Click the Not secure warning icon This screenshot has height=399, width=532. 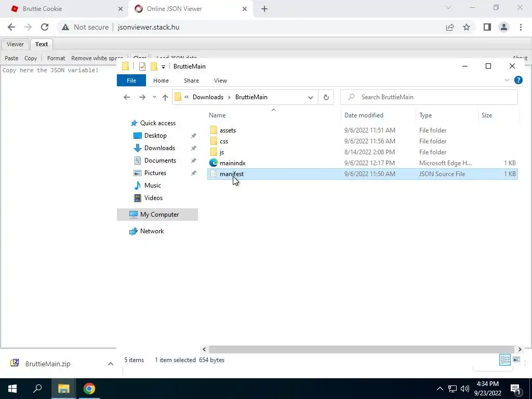click(x=65, y=27)
